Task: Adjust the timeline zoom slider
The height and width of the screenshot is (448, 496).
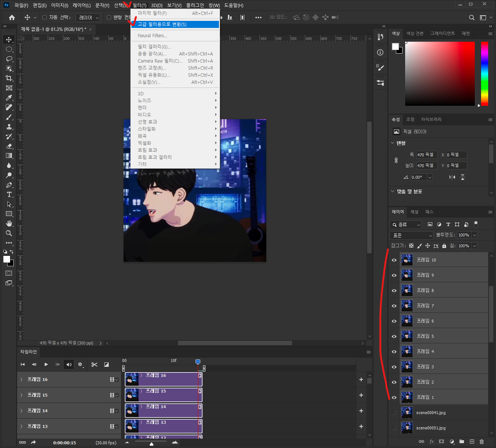Action: click(152, 443)
